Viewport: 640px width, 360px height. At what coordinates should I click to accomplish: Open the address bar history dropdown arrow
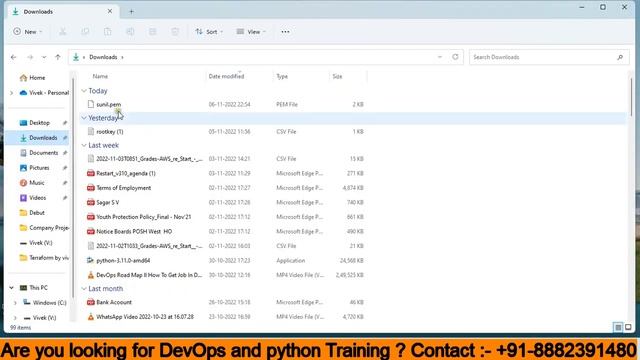[440, 57]
